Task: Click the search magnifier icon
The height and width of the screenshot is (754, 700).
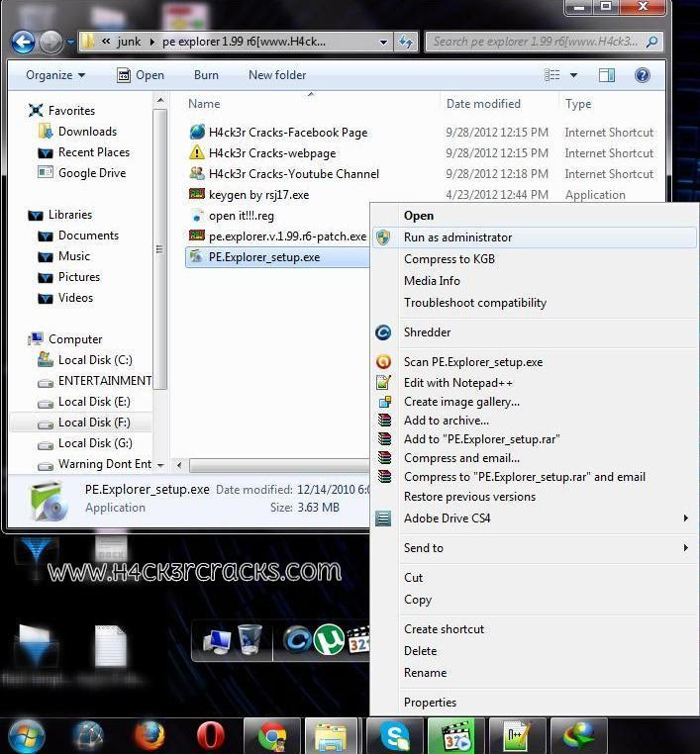Action: point(651,42)
